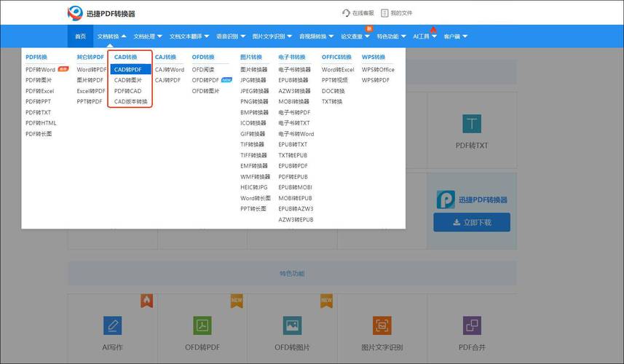The width and height of the screenshot is (624, 364).
Task: Pick PPT转长图 from the menu
Action: [253, 208]
